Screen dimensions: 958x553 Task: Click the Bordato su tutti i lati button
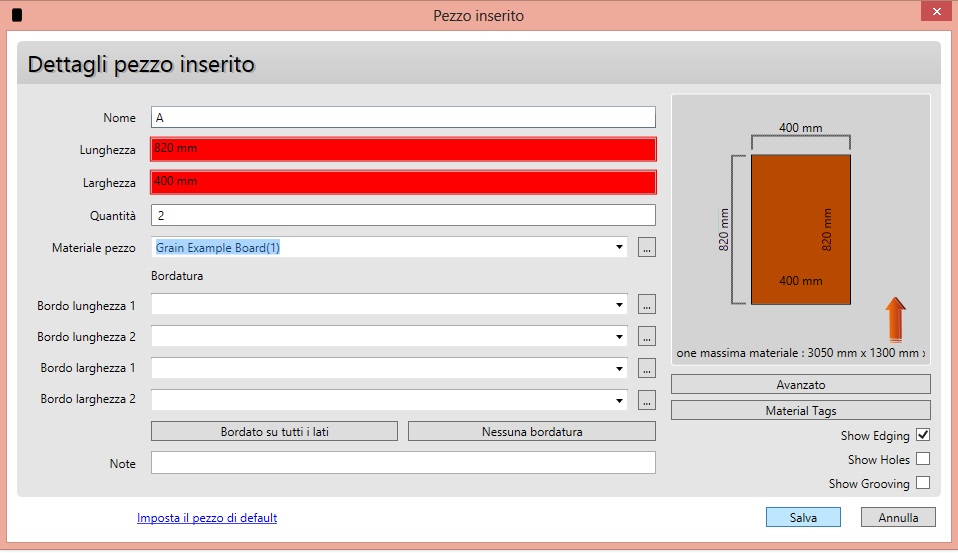(274, 432)
